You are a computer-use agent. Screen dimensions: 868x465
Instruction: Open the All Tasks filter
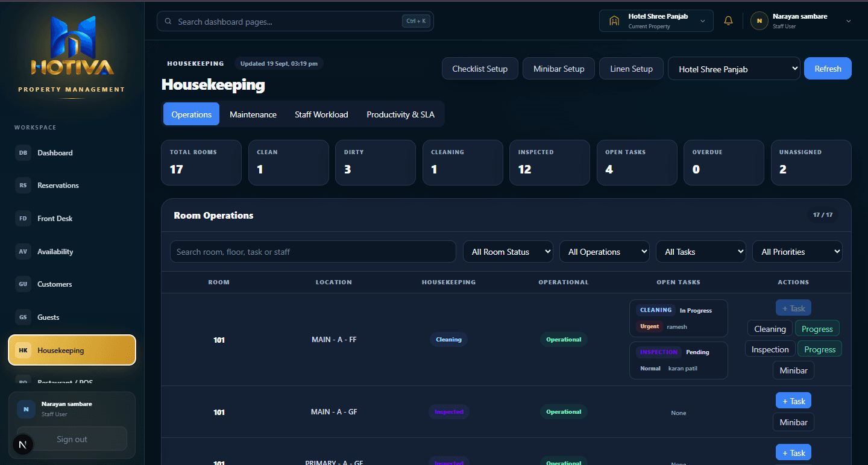coord(700,252)
